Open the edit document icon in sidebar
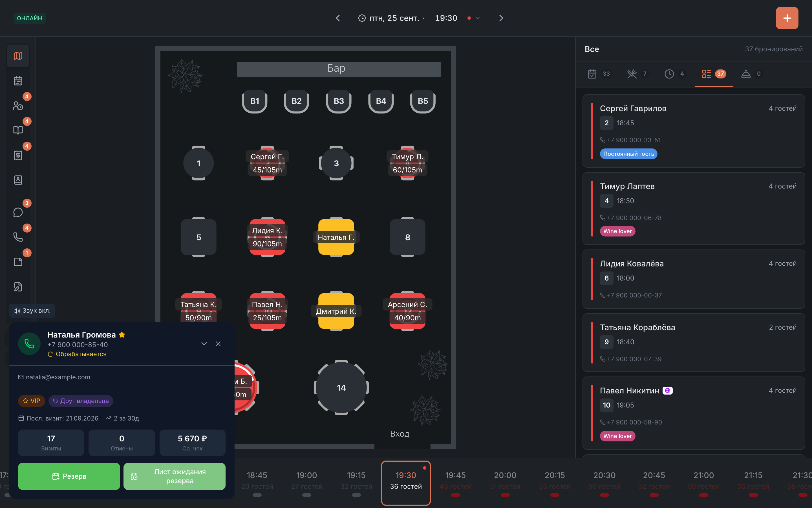This screenshot has height=508, width=812. pos(18,287)
